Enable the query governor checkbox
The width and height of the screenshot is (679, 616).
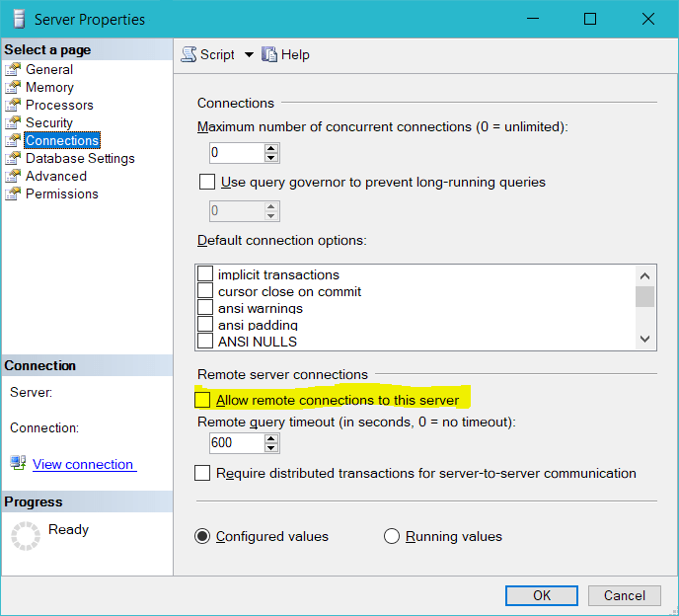(x=207, y=182)
